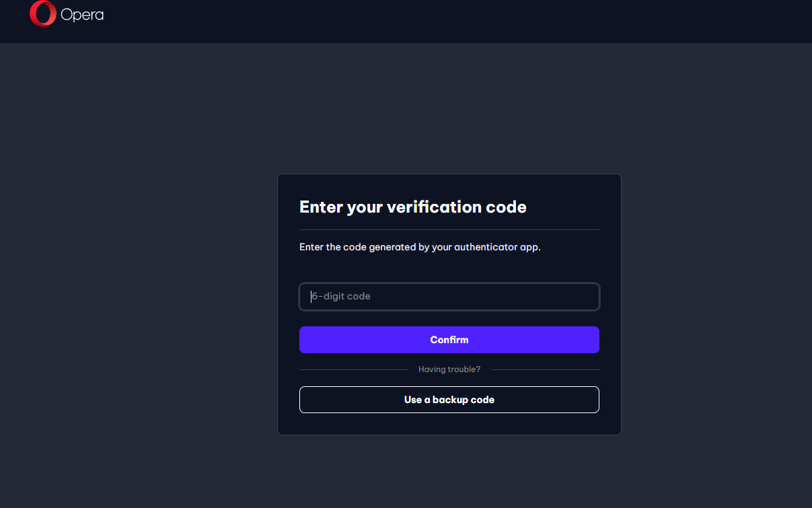This screenshot has width=812, height=508.
Task: Click the purple Confirm button
Action: pyautogui.click(x=449, y=340)
